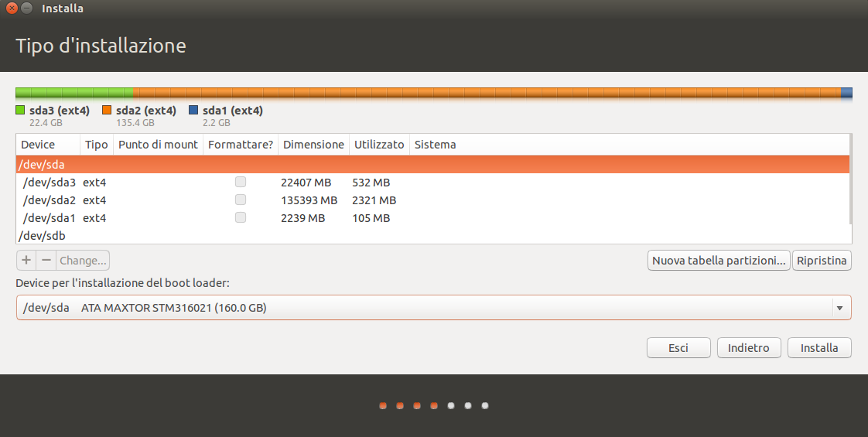Click the Sistema column header

[x=630, y=145]
